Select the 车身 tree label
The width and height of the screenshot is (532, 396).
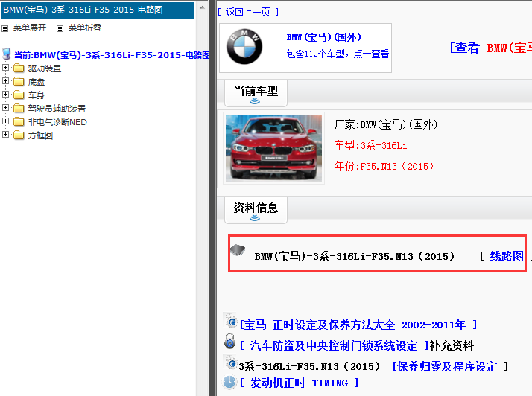37,95
